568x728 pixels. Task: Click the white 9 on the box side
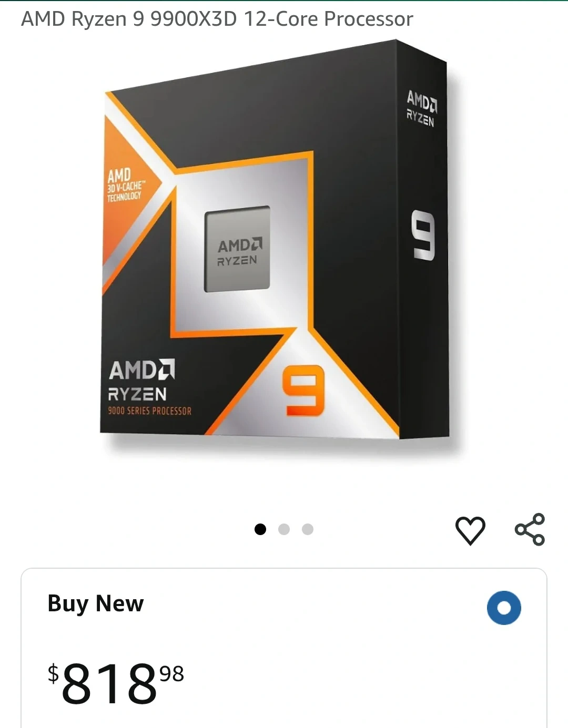point(423,235)
